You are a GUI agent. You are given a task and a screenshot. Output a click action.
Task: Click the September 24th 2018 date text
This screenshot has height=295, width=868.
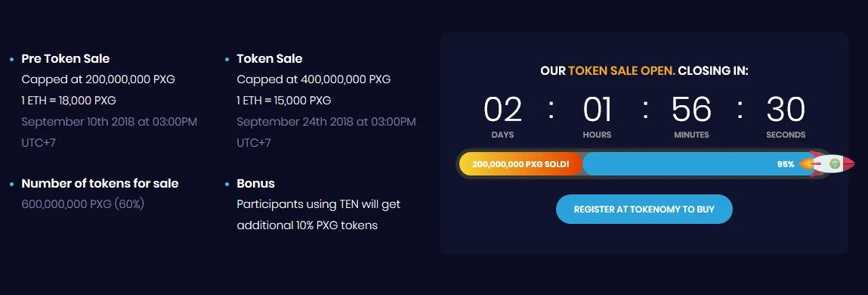pos(326,122)
